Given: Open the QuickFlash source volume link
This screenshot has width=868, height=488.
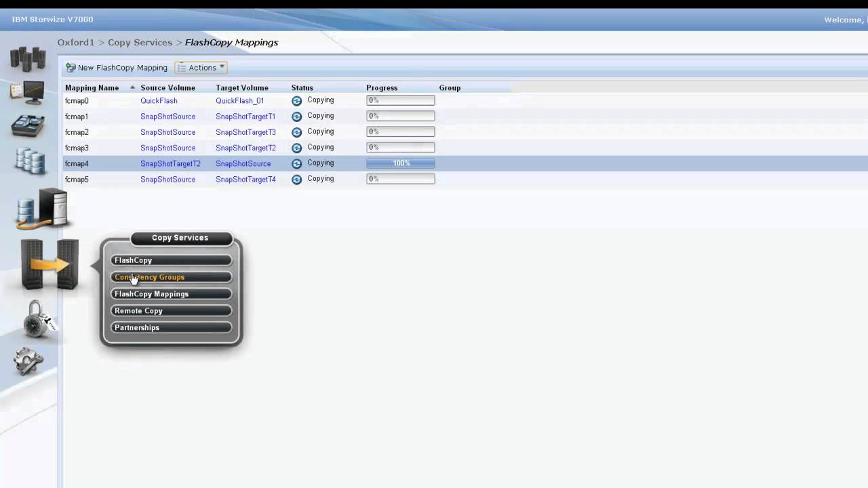Looking at the screenshot, I should 159,100.
